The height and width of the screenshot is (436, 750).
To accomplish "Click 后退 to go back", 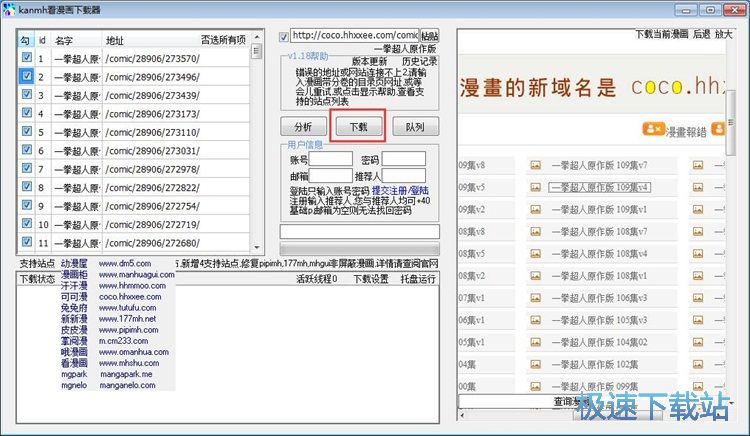I will pyautogui.click(x=701, y=34).
